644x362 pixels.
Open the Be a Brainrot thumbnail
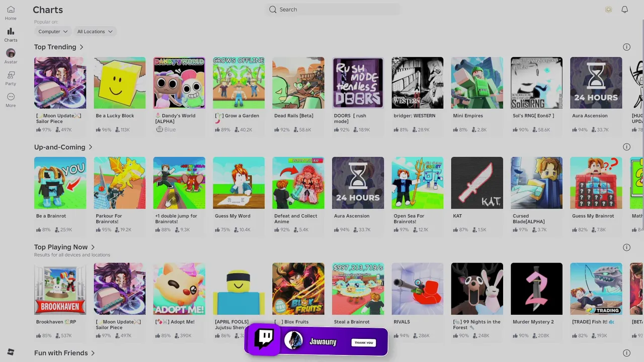tap(60, 183)
